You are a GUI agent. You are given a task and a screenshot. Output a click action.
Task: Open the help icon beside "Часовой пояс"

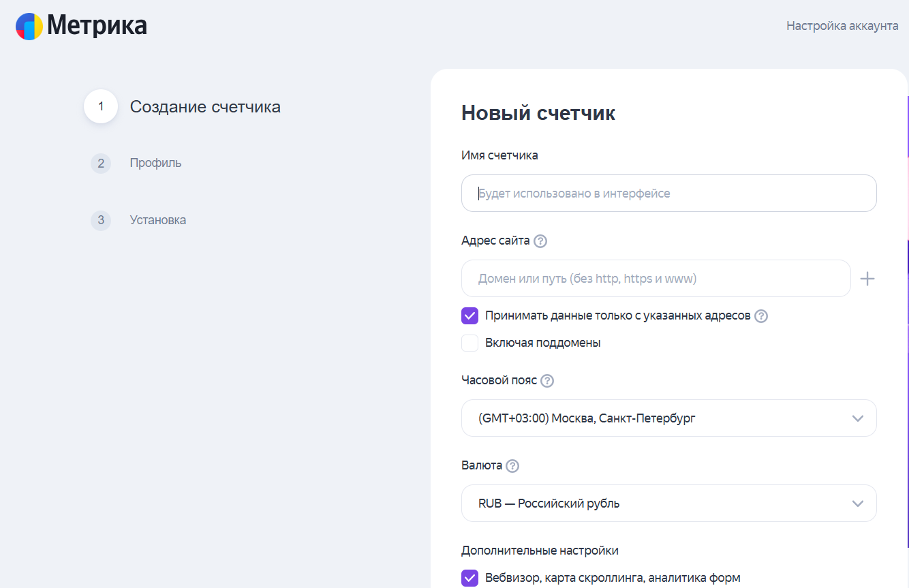pyautogui.click(x=546, y=380)
